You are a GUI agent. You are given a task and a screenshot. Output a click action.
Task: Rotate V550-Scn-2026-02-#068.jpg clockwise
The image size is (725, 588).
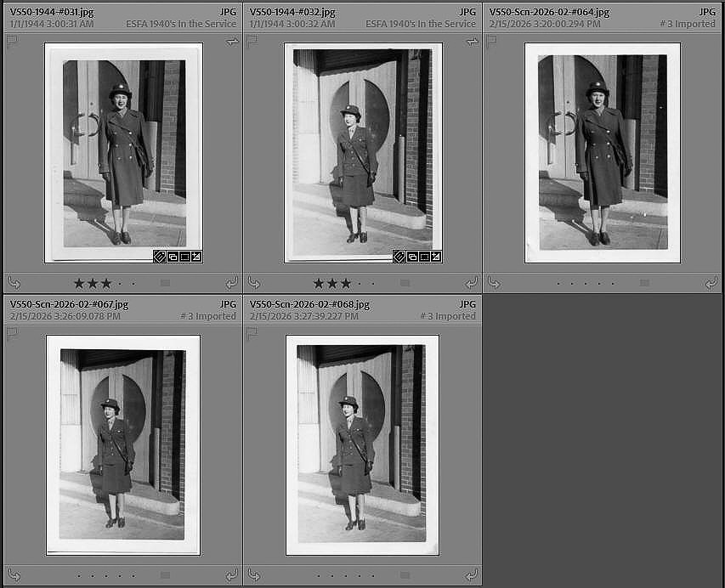pos(471,575)
